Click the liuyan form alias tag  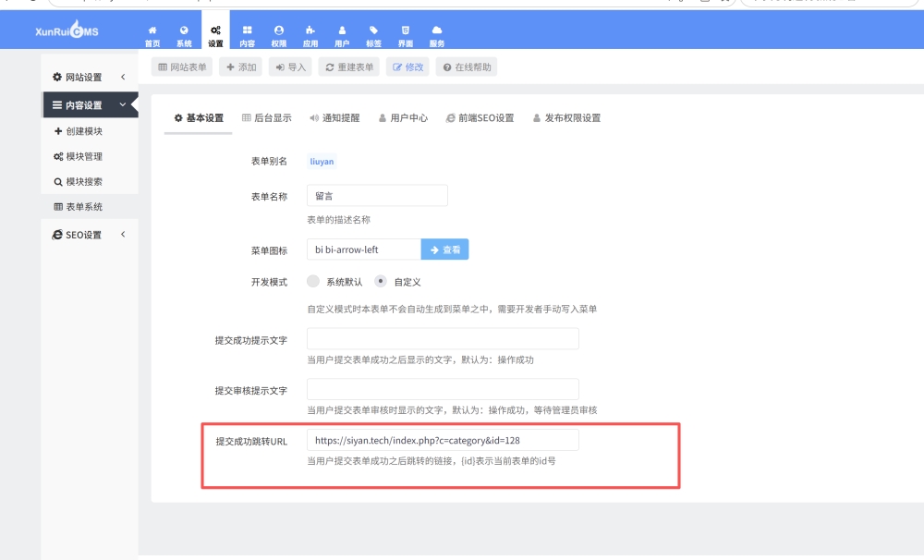[x=322, y=162]
